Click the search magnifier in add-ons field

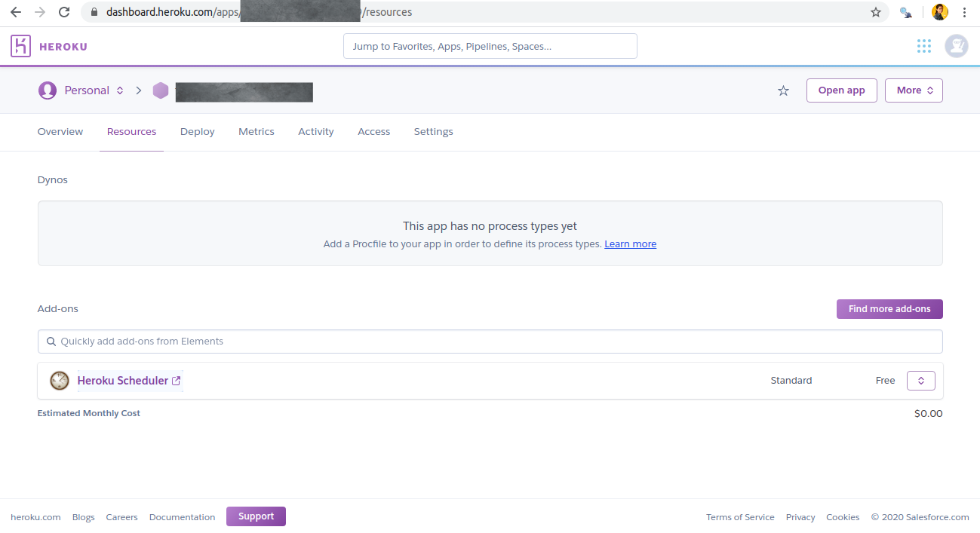click(x=51, y=342)
